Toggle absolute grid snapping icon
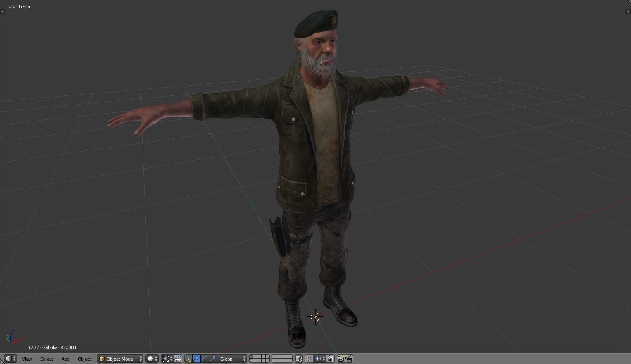 click(x=331, y=359)
